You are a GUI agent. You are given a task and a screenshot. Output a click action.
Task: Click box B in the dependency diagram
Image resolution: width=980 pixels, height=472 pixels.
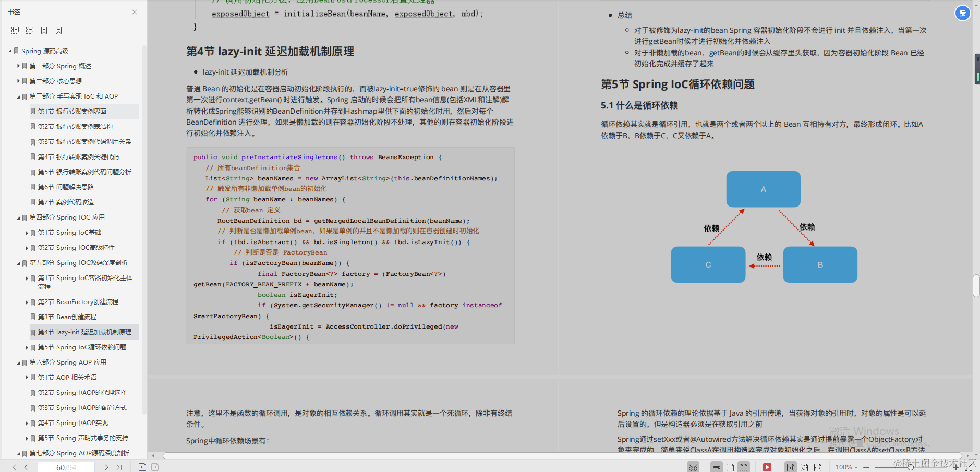pos(820,265)
